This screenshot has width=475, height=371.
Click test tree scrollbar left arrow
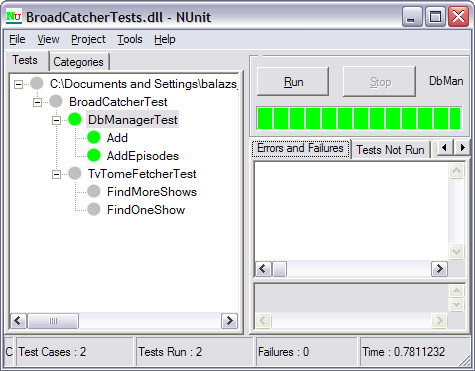point(18,321)
